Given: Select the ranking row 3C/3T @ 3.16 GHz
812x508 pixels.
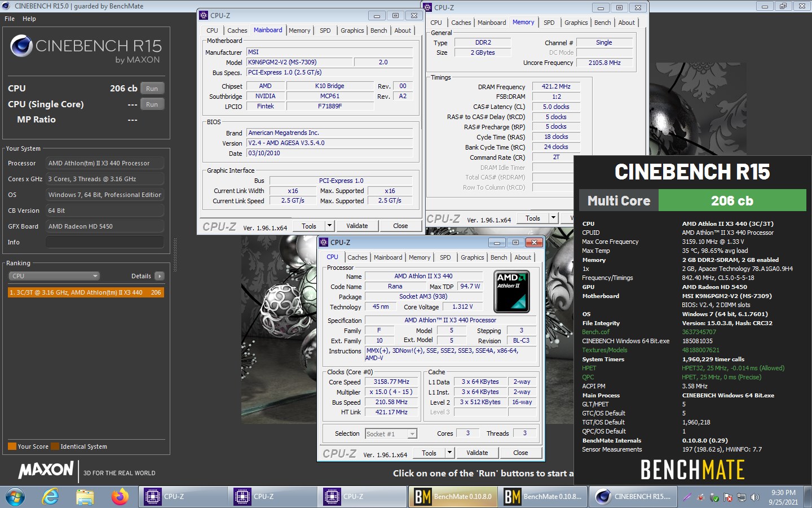Looking at the screenshot, I should click(x=86, y=292).
